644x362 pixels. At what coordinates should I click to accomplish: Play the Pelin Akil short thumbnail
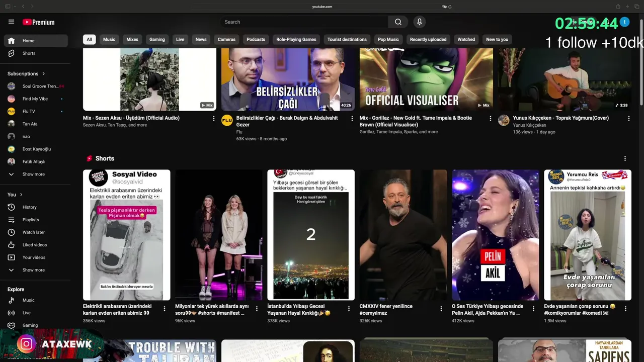(495, 235)
